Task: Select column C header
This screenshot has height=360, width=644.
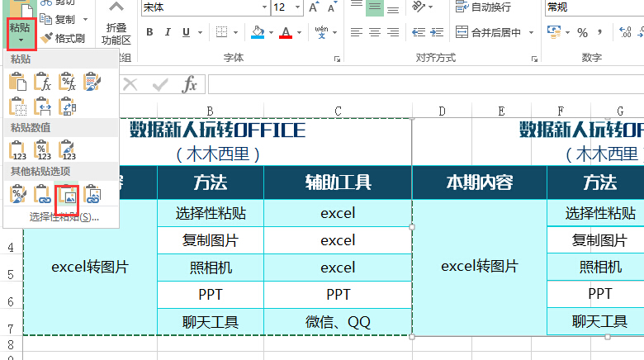Action: click(x=338, y=111)
